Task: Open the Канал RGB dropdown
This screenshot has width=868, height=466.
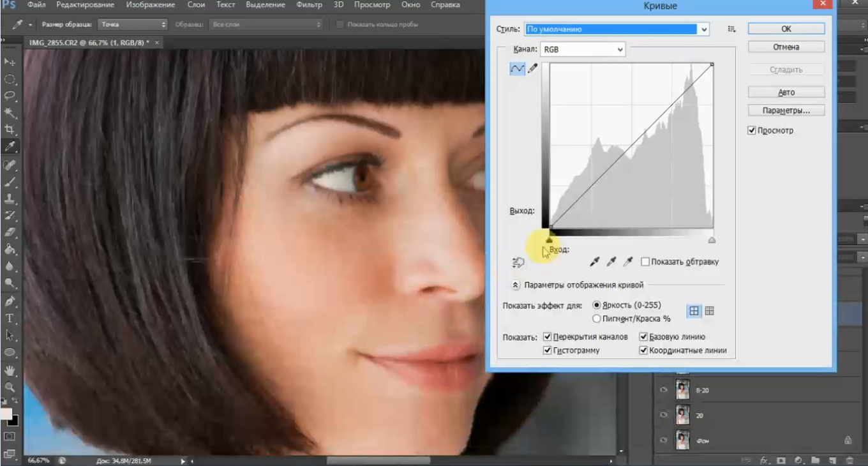Action: (582, 49)
